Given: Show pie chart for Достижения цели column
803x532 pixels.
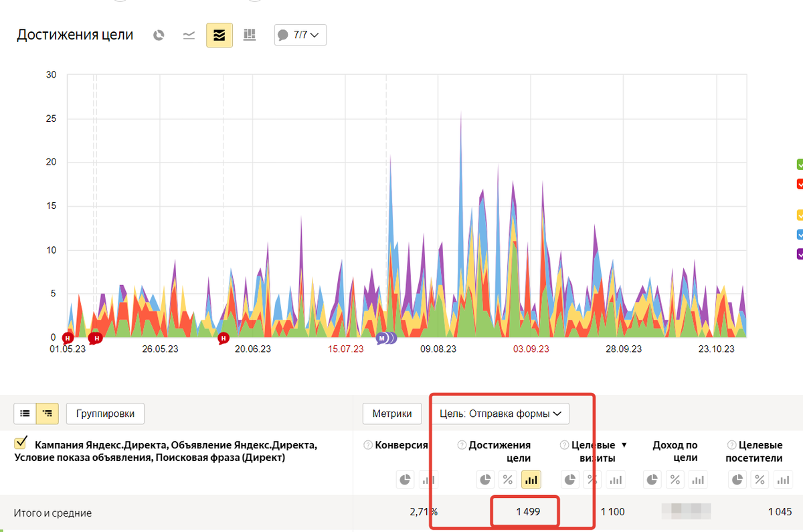Looking at the screenshot, I should (486, 479).
